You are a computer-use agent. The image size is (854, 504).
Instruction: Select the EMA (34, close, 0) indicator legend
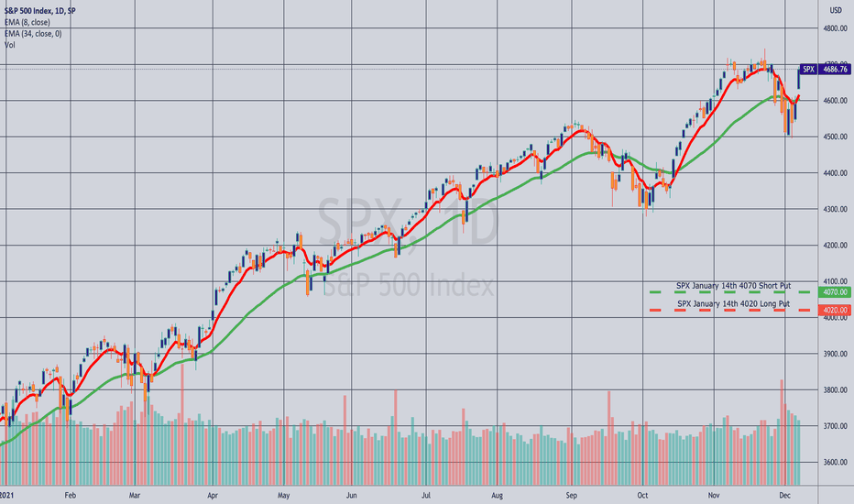point(33,34)
